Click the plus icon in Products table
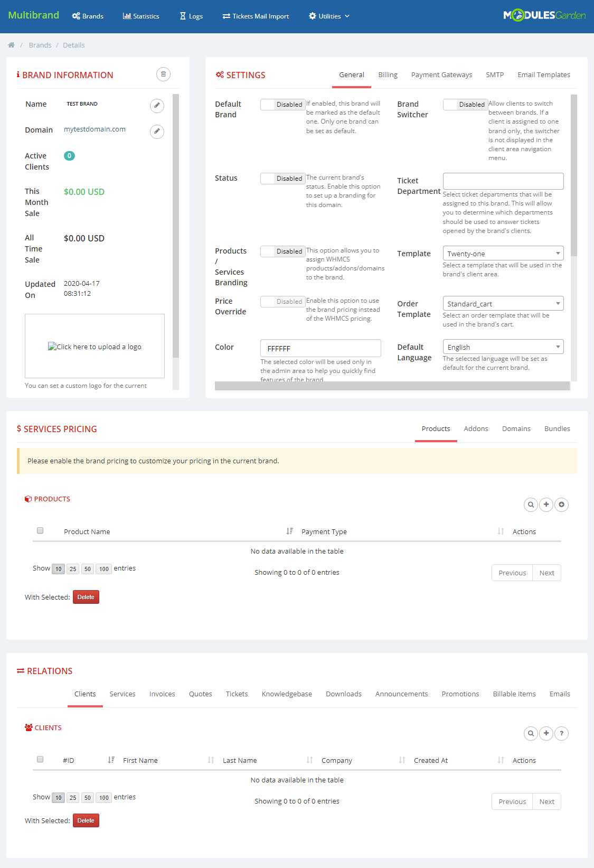 click(546, 505)
